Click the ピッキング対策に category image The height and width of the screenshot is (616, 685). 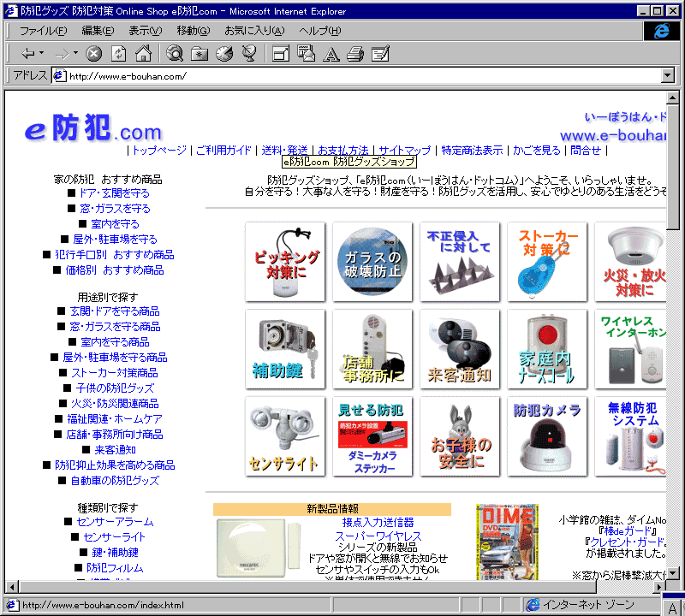pyautogui.click(x=285, y=262)
